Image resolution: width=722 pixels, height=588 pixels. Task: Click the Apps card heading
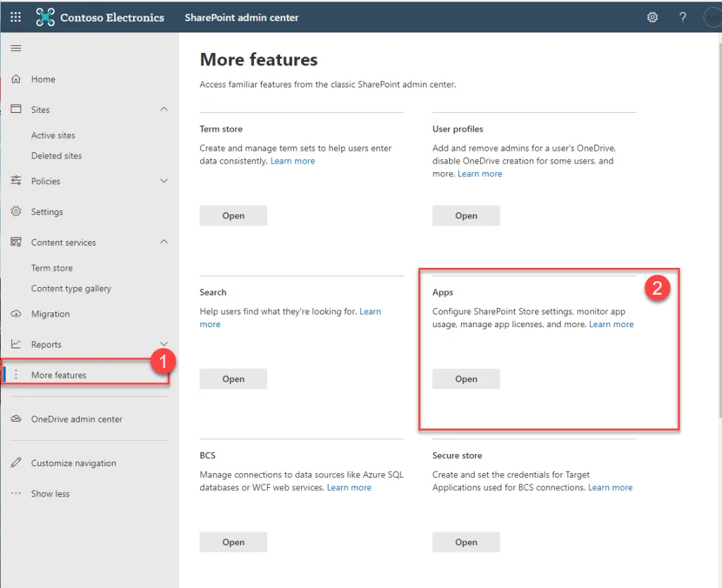pos(443,292)
